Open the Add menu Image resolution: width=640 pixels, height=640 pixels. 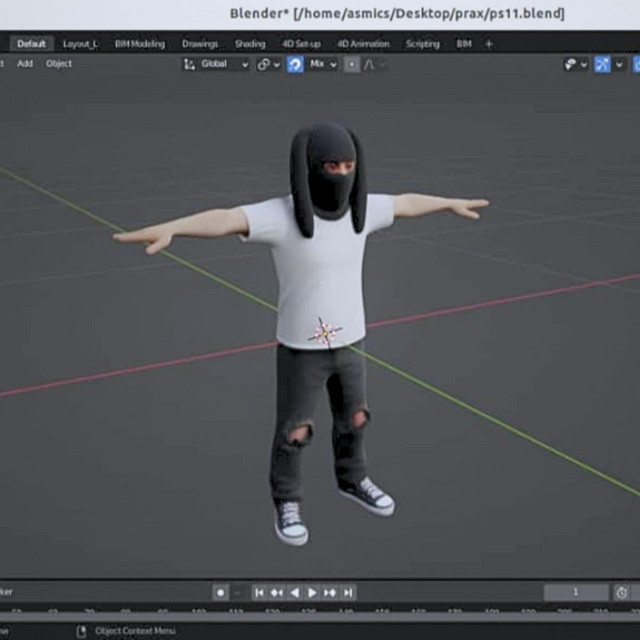click(x=25, y=64)
